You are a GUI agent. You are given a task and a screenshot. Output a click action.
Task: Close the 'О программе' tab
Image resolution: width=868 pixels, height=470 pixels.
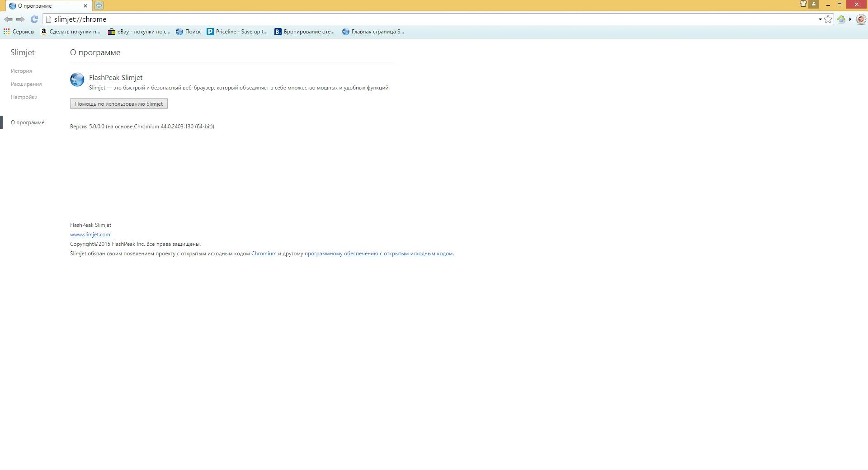tap(85, 6)
